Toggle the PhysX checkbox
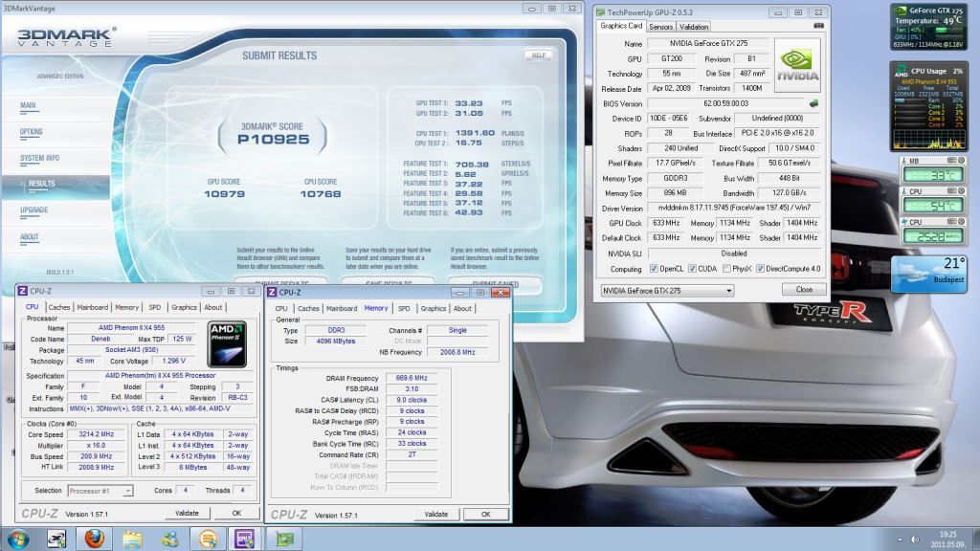980x551 pixels. (726, 269)
